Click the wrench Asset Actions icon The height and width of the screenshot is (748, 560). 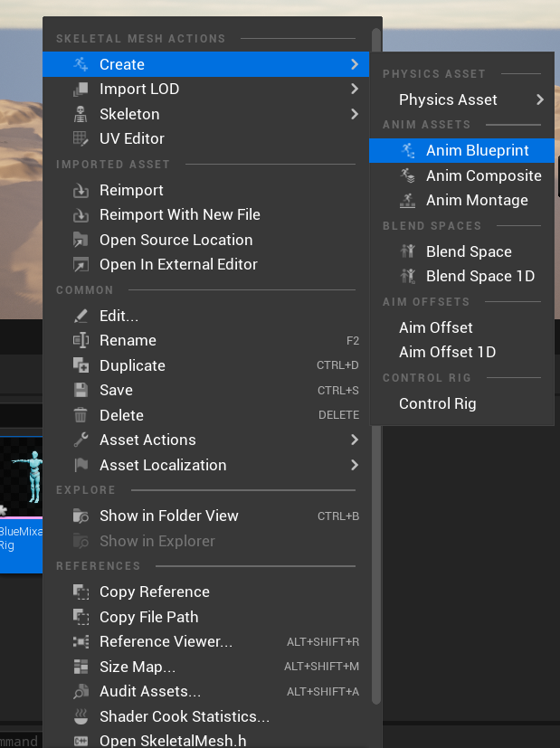81,440
